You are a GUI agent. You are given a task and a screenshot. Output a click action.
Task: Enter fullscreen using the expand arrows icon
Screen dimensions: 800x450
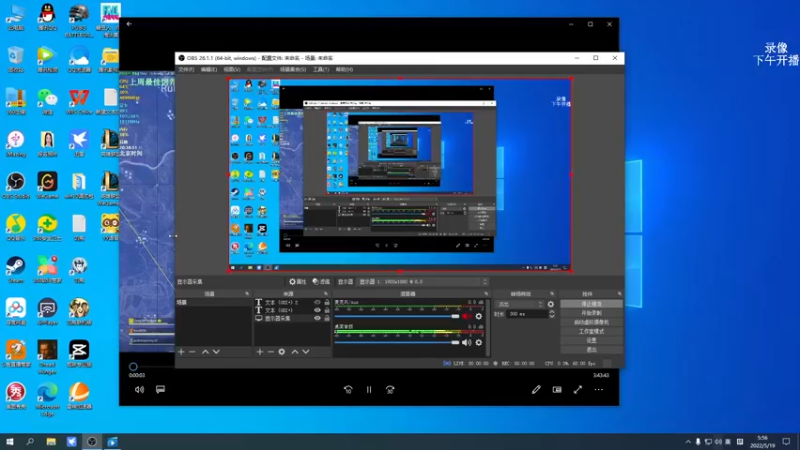[x=578, y=389]
